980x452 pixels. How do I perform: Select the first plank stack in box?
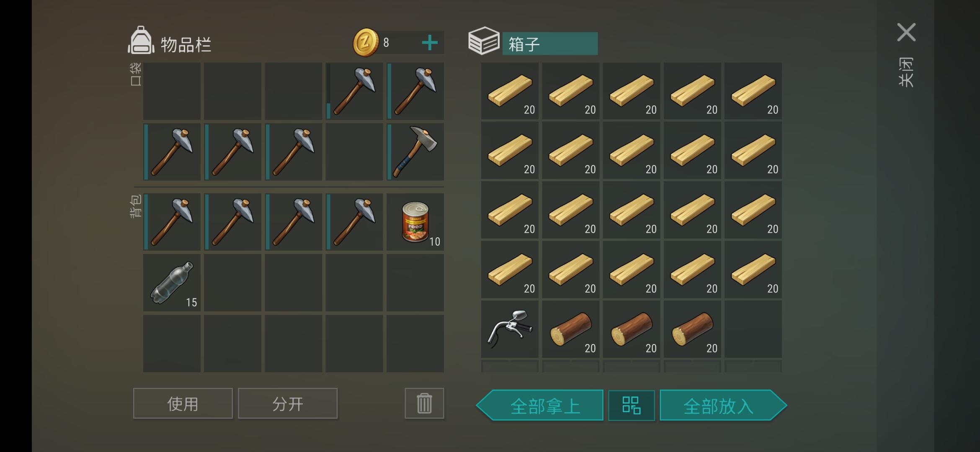(x=510, y=91)
